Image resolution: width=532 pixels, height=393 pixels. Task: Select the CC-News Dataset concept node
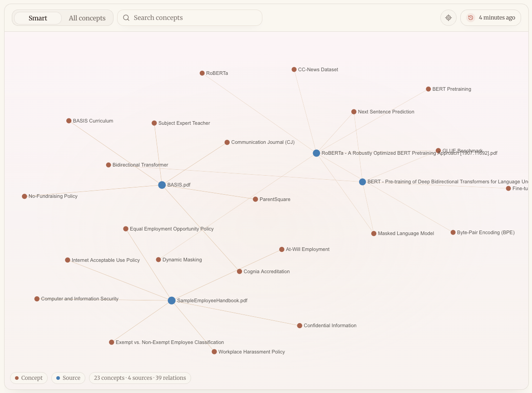click(x=294, y=69)
